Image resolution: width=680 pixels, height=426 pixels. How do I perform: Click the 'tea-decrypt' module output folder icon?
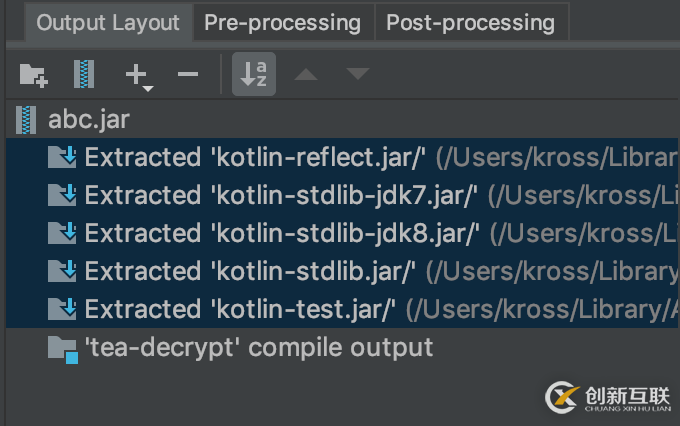point(63,349)
